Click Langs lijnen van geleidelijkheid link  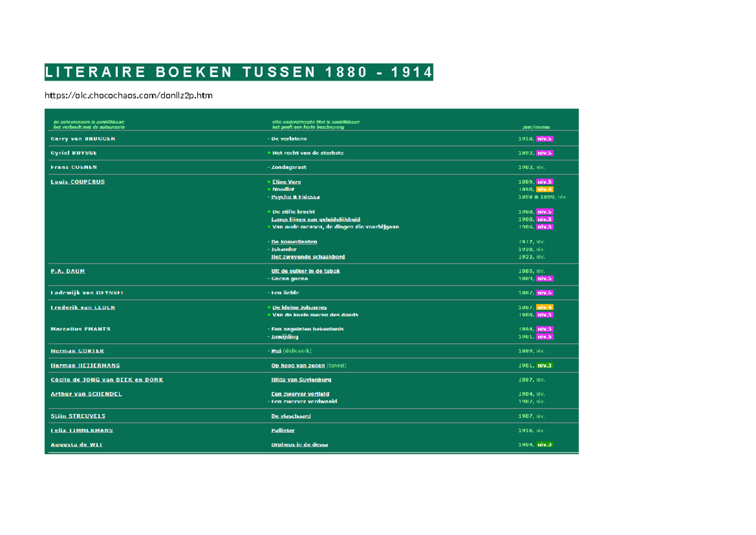coord(316,219)
